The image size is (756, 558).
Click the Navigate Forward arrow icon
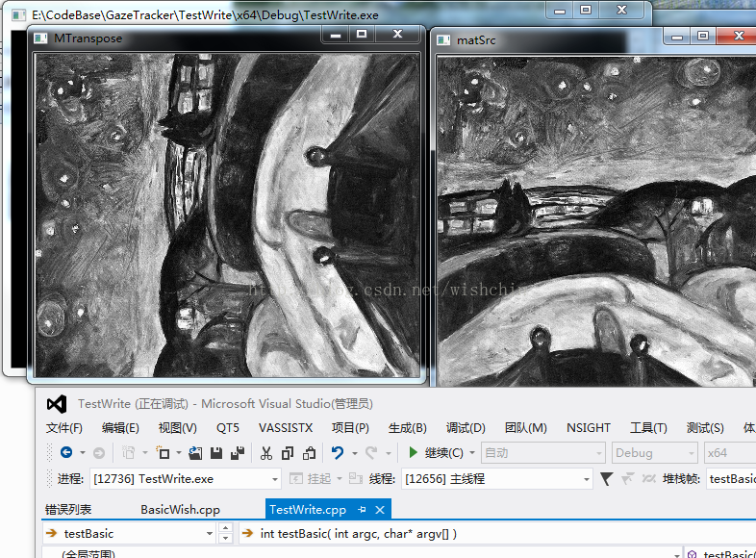[99, 453]
